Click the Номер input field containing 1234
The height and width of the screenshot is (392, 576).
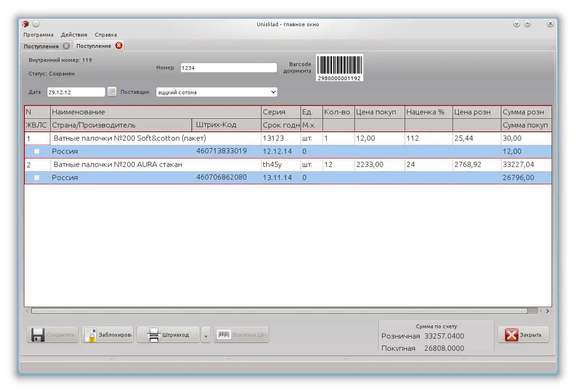[229, 68]
